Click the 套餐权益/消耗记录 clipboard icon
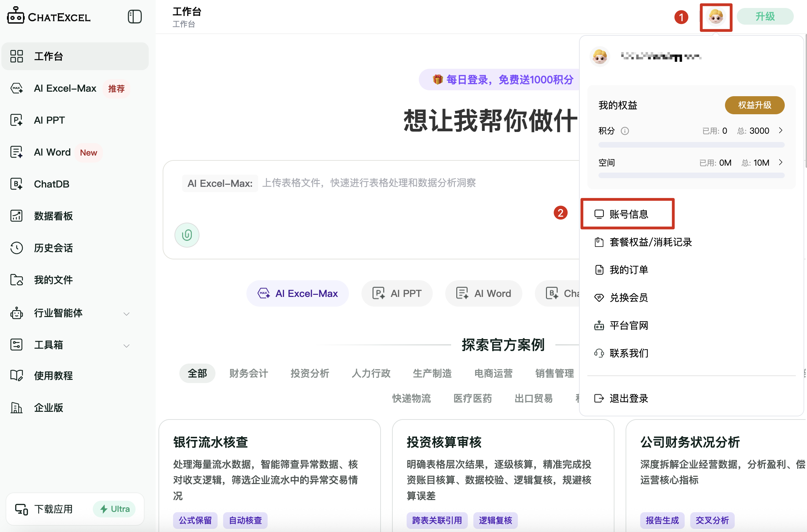 click(599, 242)
